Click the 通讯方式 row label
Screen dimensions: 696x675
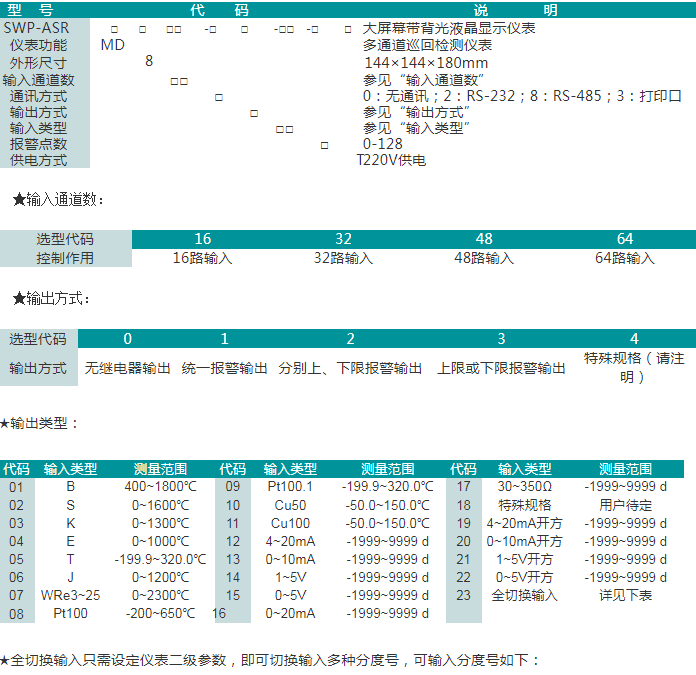(38, 96)
